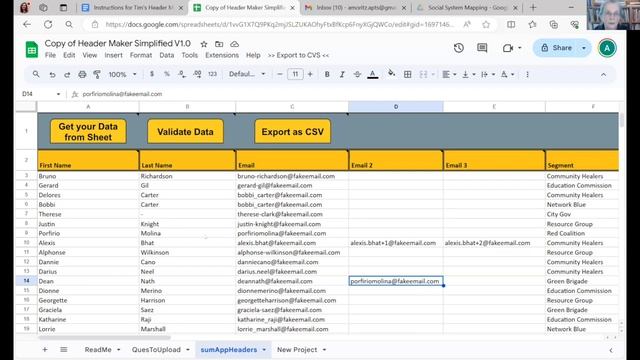Open text rotation dropdown
This screenshot has width=640, height=360.
tap(507, 74)
